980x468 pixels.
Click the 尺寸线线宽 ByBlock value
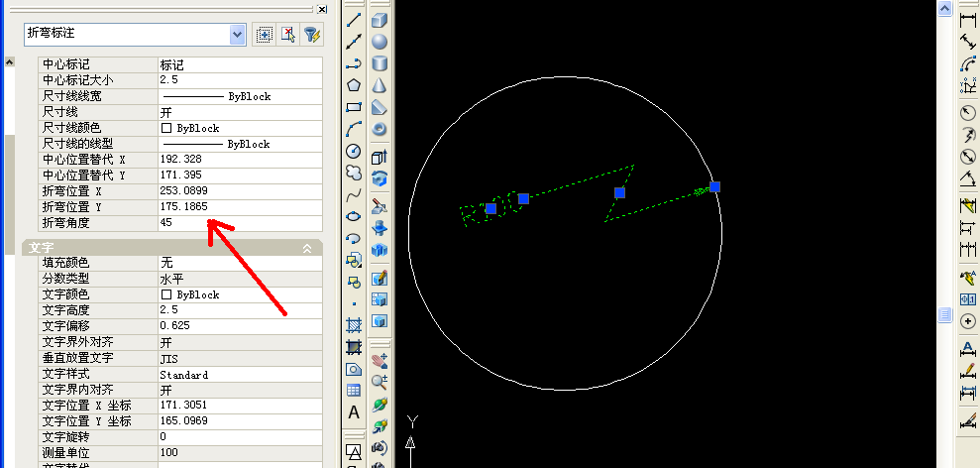coord(241,96)
